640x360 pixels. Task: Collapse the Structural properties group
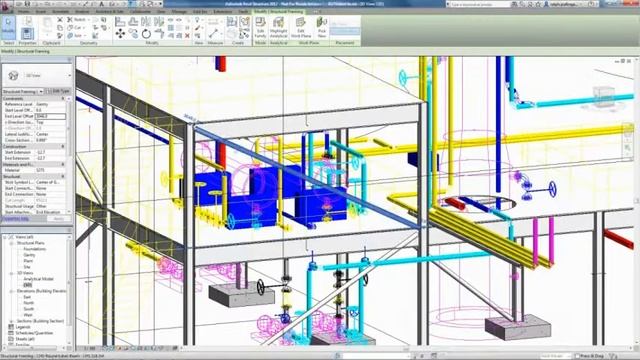[63, 177]
